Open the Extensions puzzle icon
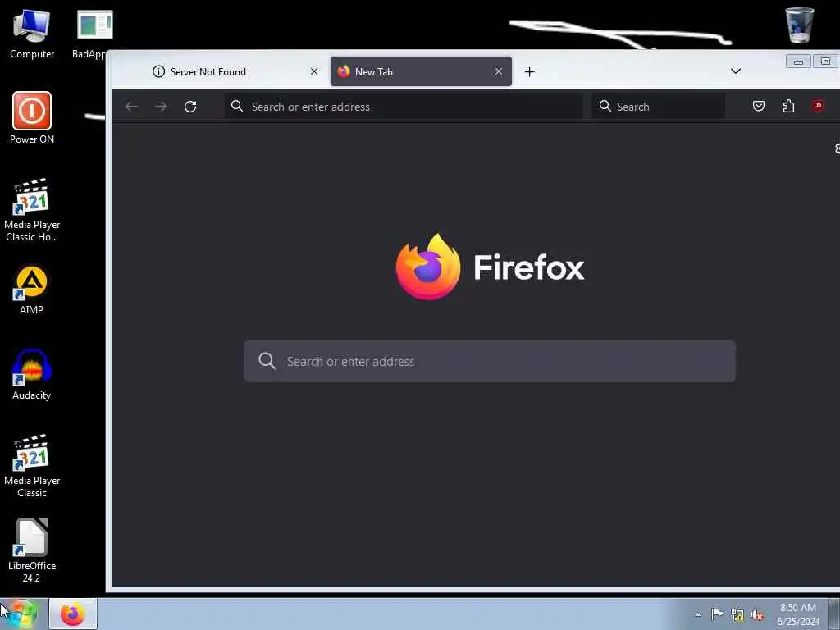The image size is (840, 630). (788, 106)
